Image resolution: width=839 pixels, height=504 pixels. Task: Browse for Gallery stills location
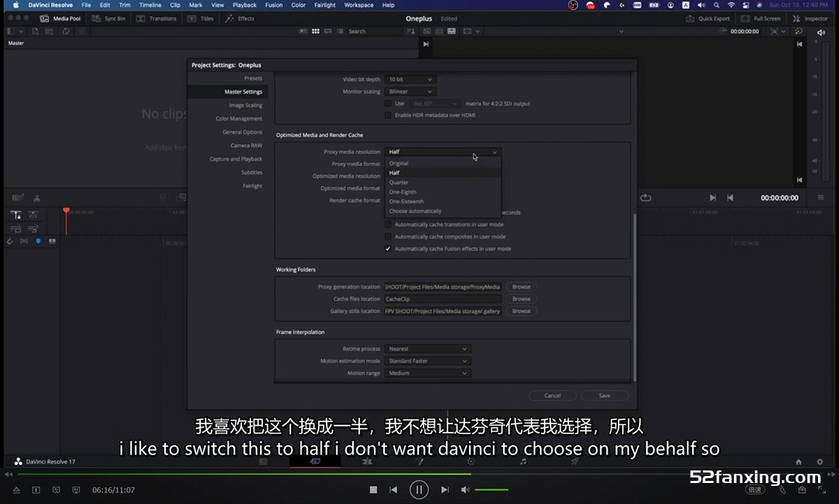pos(522,311)
